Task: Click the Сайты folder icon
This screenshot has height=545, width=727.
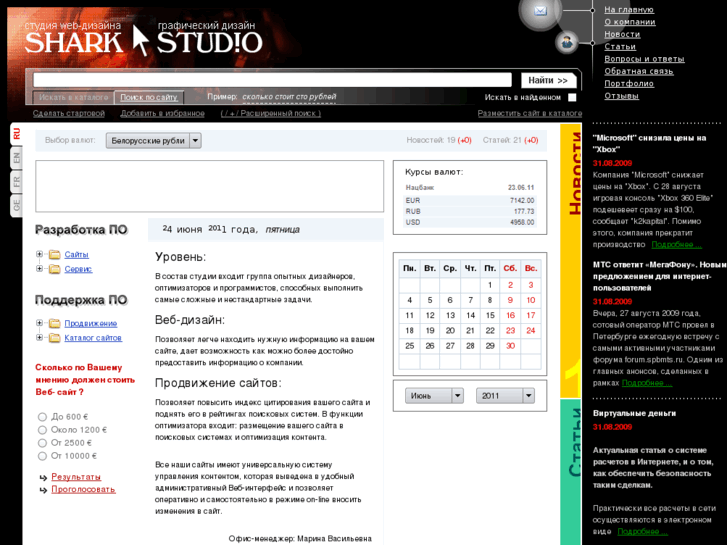Action: coord(55,255)
